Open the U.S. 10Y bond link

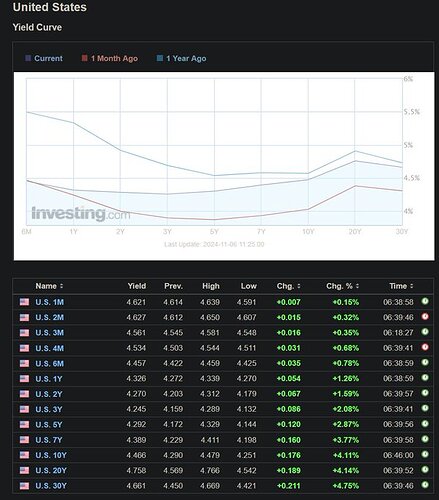coord(51,455)
